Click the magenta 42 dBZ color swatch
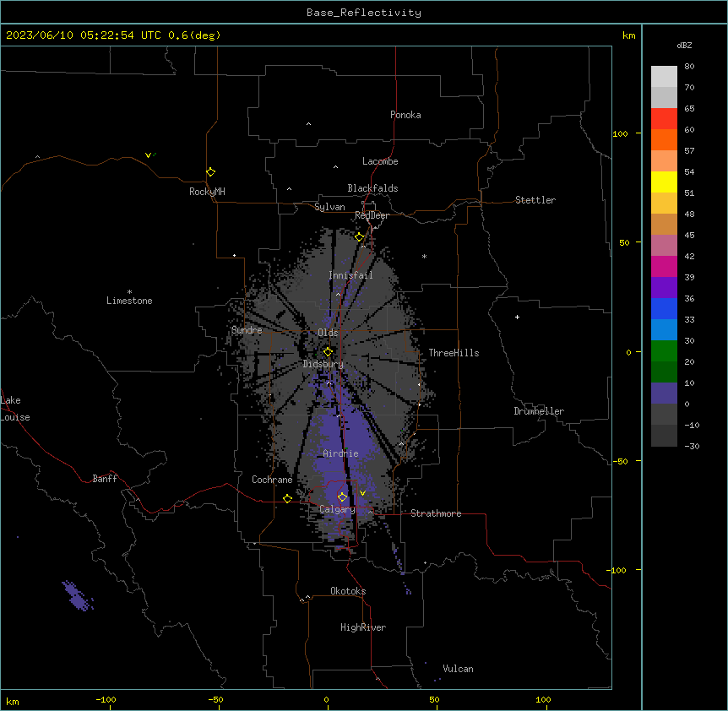728x711 pixels. tap(664, 266)
